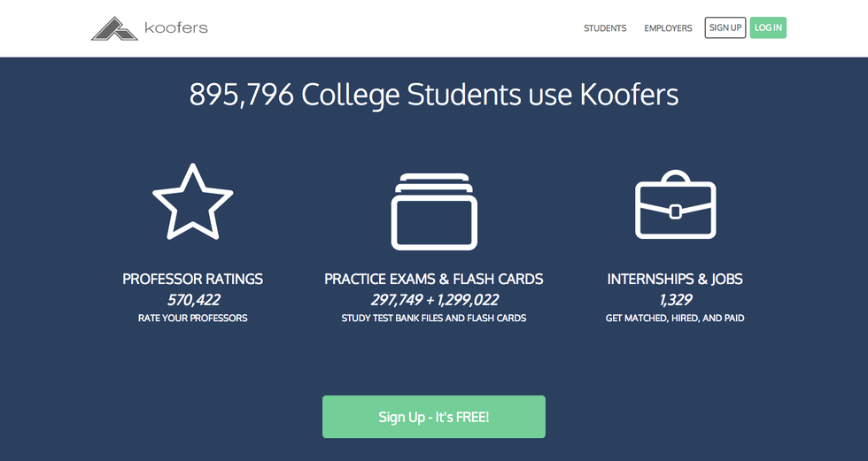
Task: Click the koofers wordmark text
Action: point(176,27)
